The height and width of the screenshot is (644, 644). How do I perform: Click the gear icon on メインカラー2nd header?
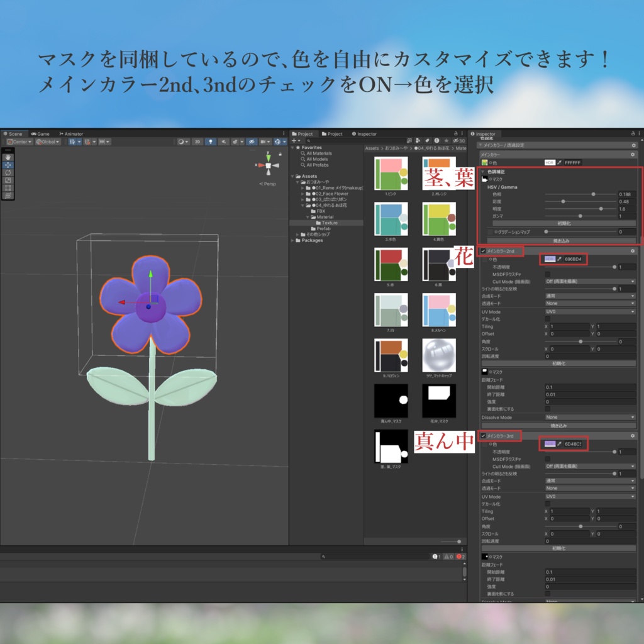633,250
